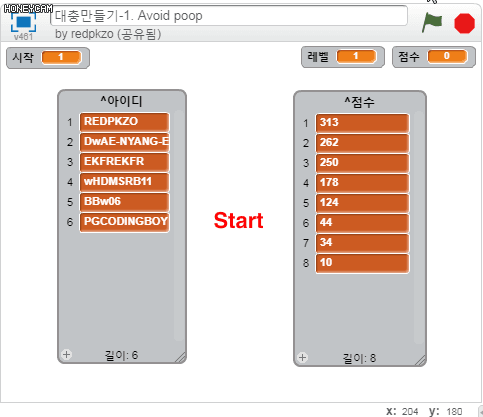Click the plus icon in the 아이디 list
The image size is (483, 417).
[x=66, y=354]
